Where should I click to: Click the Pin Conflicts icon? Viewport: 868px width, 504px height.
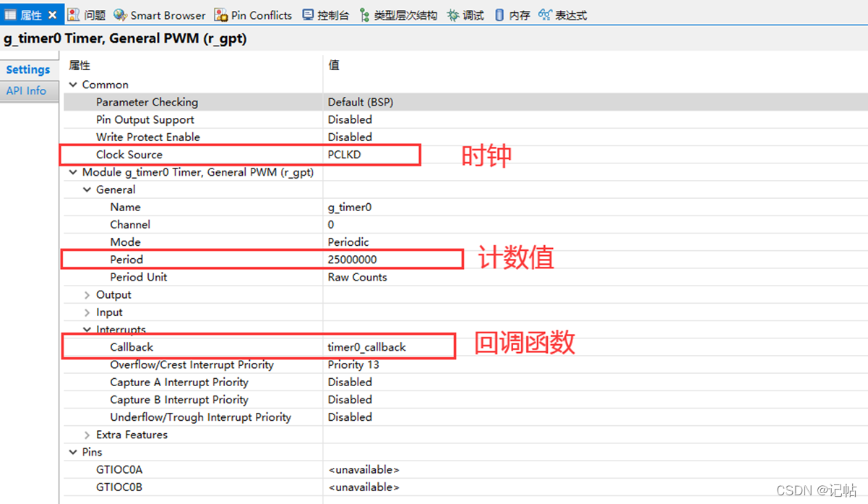(x=220, y=15)
